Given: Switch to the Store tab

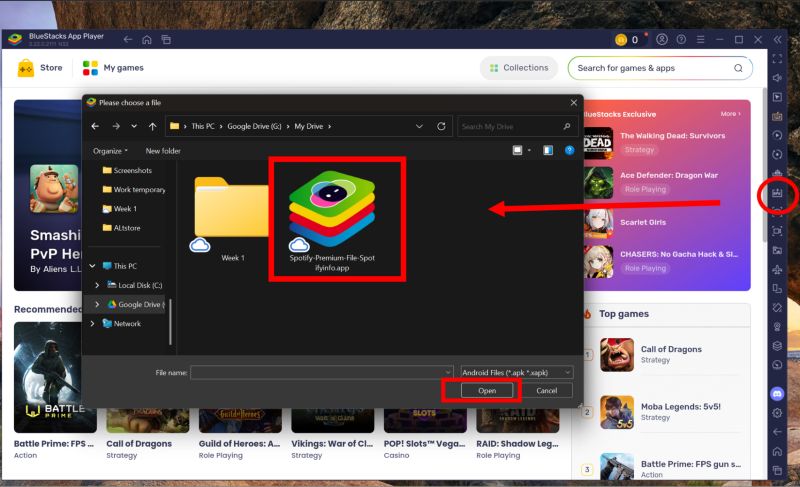Looking at the screenshot, I should click(40, 68).
